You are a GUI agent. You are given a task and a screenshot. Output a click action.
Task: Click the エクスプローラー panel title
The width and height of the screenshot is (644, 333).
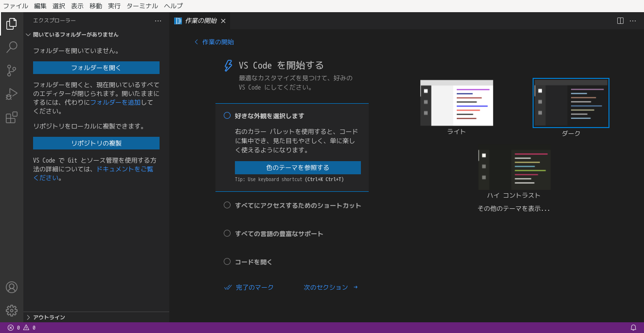tap(54, 20)
